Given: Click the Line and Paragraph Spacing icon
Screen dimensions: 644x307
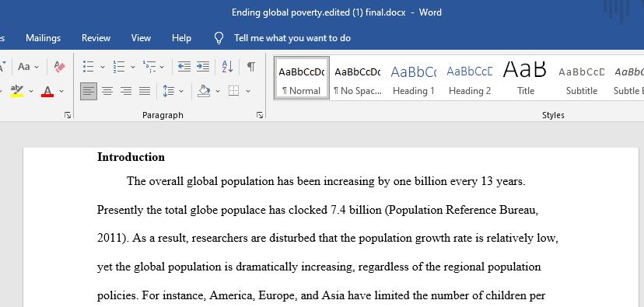Looking at the screenshot, I should tap(169, 91).
